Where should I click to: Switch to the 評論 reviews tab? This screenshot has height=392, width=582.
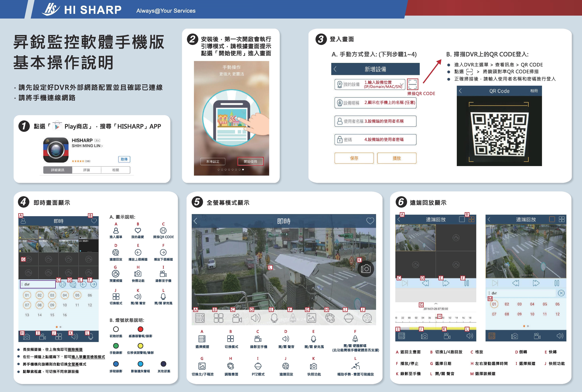[x=86, y=170]
